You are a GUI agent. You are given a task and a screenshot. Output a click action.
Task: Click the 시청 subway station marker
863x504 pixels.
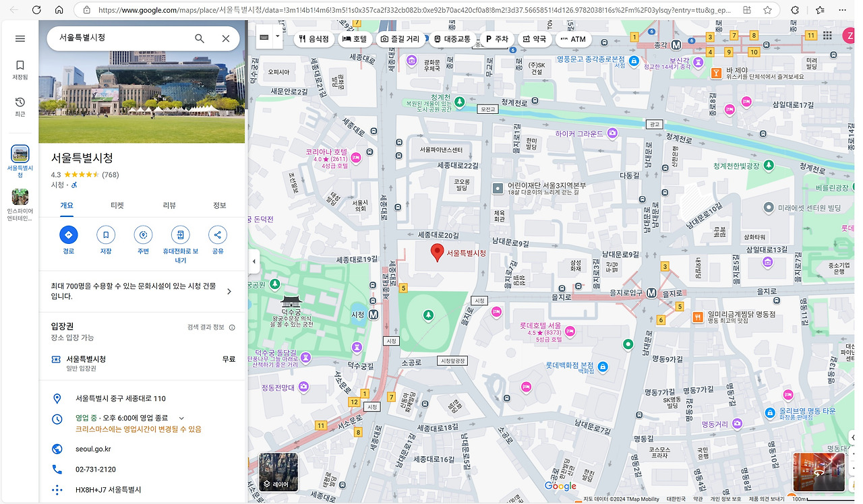(374, 314)
